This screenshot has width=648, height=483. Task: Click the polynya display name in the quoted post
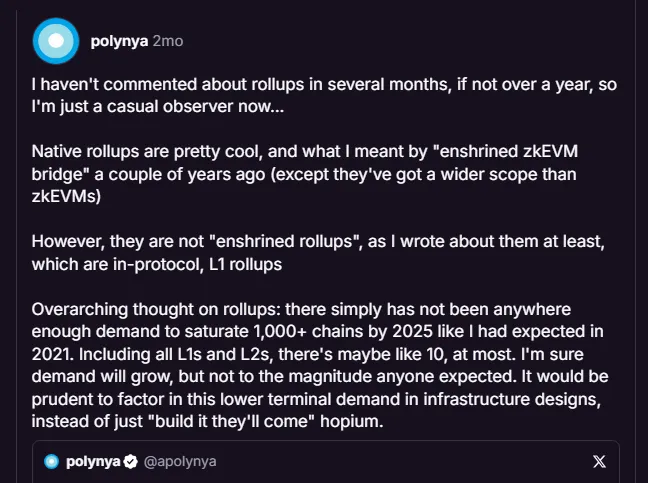click(93, 462)
